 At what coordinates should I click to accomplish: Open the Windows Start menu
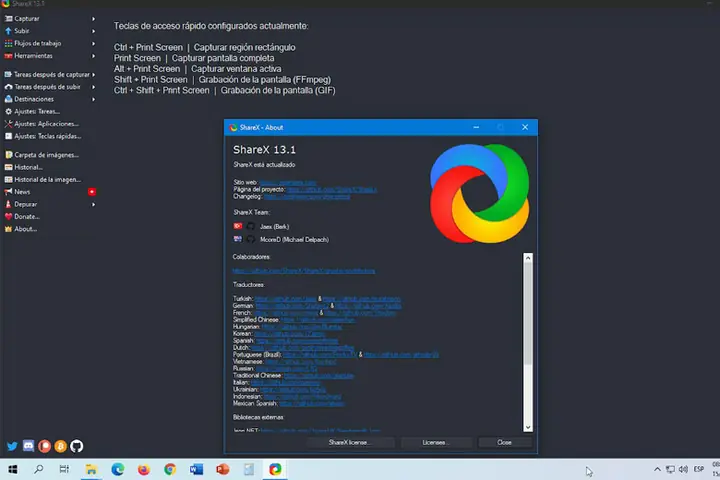(13, 469)
